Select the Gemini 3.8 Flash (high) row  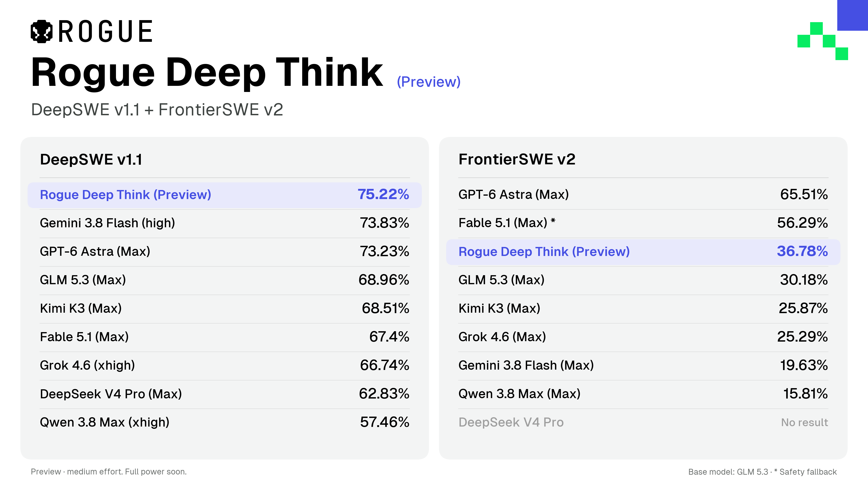coord(224,223)
